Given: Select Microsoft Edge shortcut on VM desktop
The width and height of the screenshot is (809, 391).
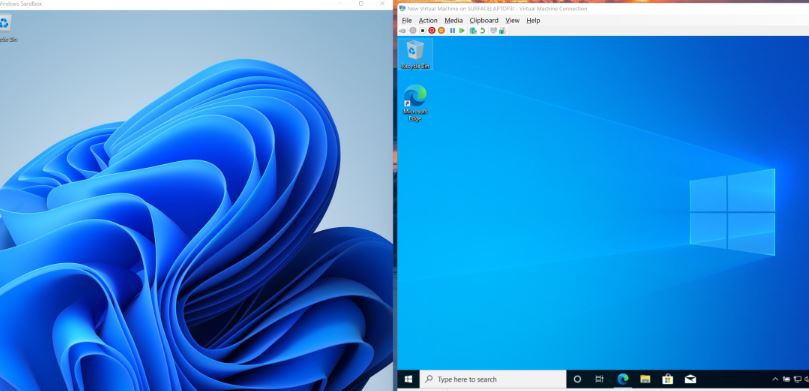Looking at the screenshot, I should 415,103.
